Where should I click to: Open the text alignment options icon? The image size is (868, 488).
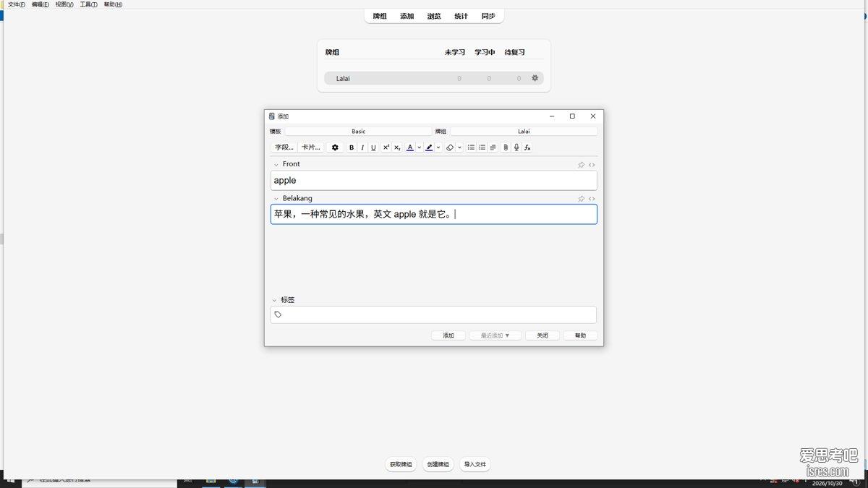point(493,147)
